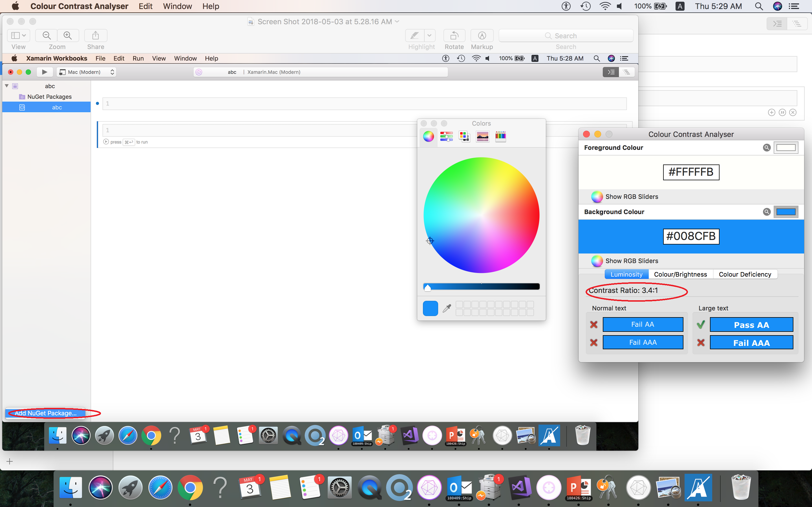
Task: Switch to color palettes mode in Colors
Action: (464, 137)
